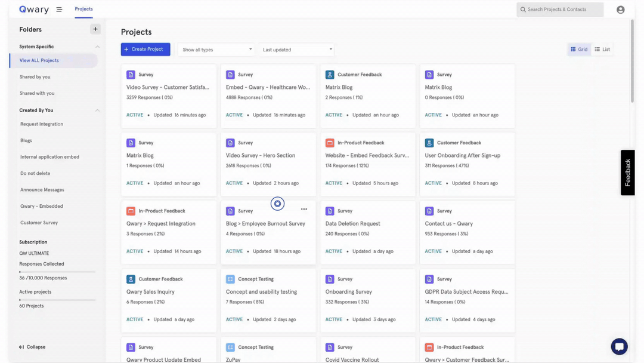Select the Projects tab in header
This screenshot has width=644, height=363.
pyautogui.click(x=83, y=9)
